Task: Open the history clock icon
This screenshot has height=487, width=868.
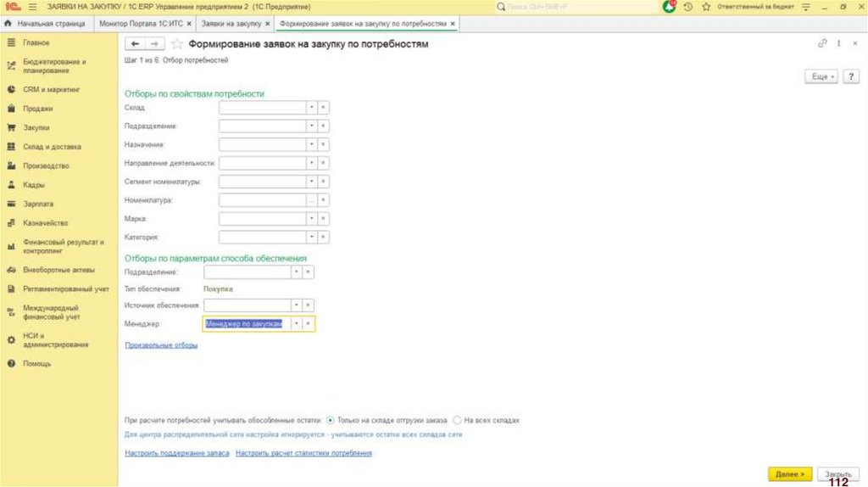Action: (688, 7)
